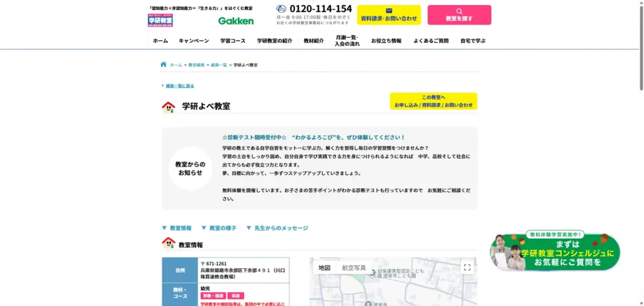Click the 学研教室コンシェルジュ floating banner
The width and height of the screenshot is (644, 306).
click(555, 251)
